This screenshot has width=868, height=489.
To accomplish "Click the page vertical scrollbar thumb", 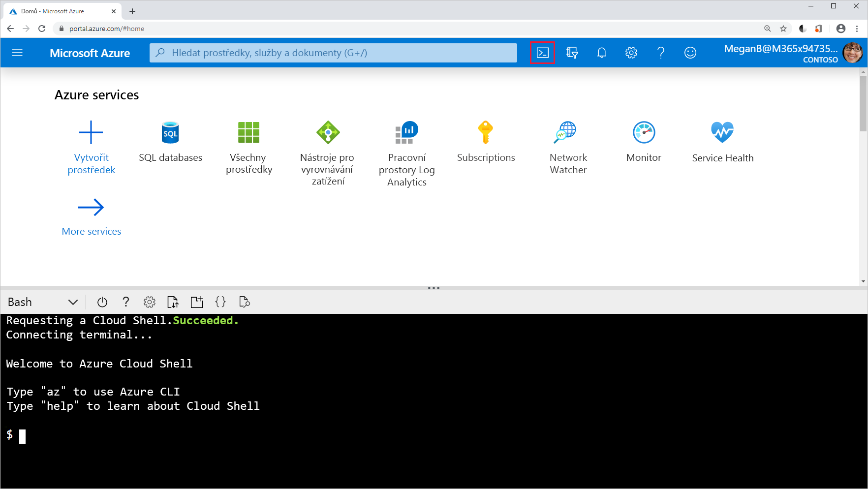I will click(x=863, y=103).
